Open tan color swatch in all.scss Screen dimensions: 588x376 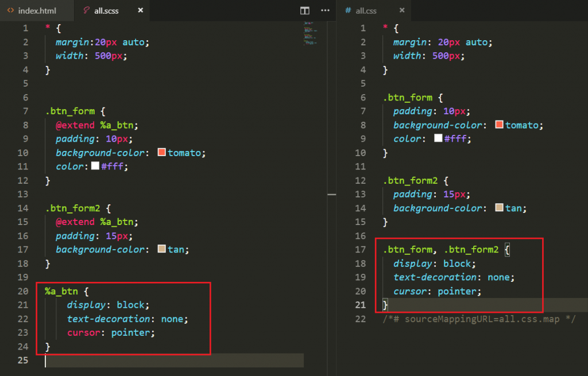pyautogui.click(x=161, y=249)
